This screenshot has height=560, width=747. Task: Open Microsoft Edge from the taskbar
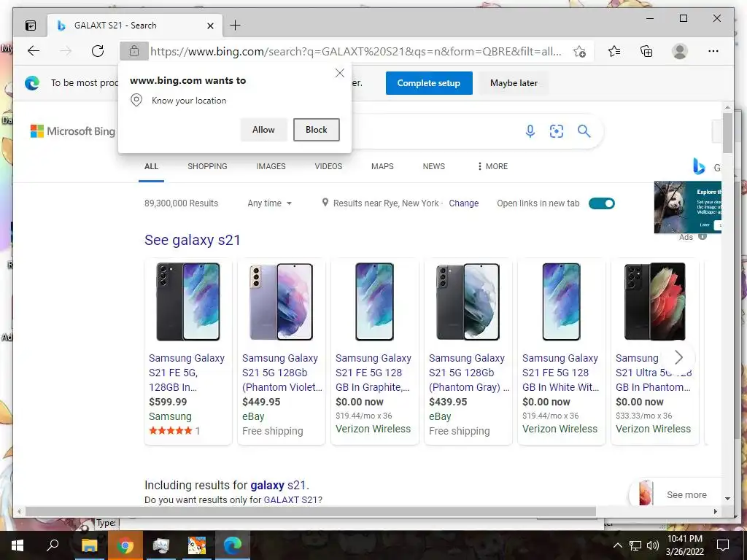(233, 545)
